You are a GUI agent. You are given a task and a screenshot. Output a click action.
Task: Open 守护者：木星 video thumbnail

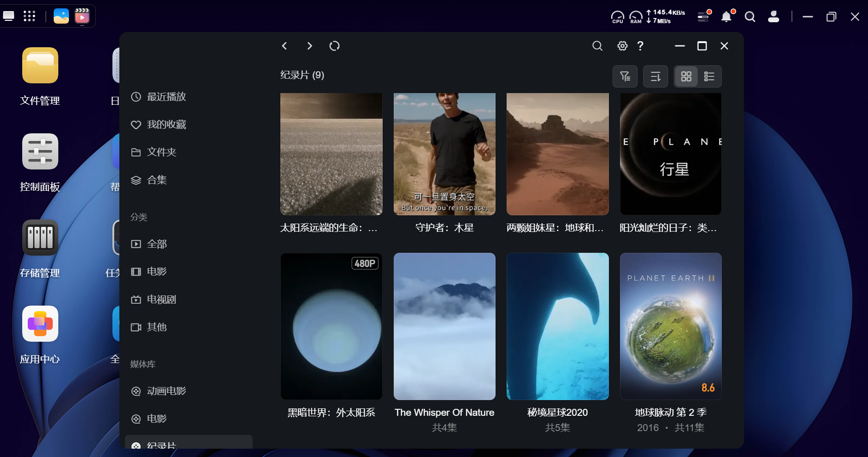pos(445,154)
